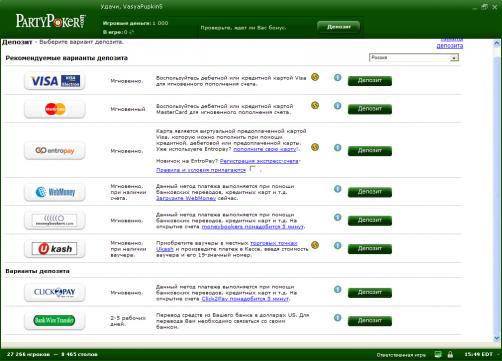The width and height of the screenshot is (502, 361).
Task: Open the entropay express account registration link
Action: [259, 161]
